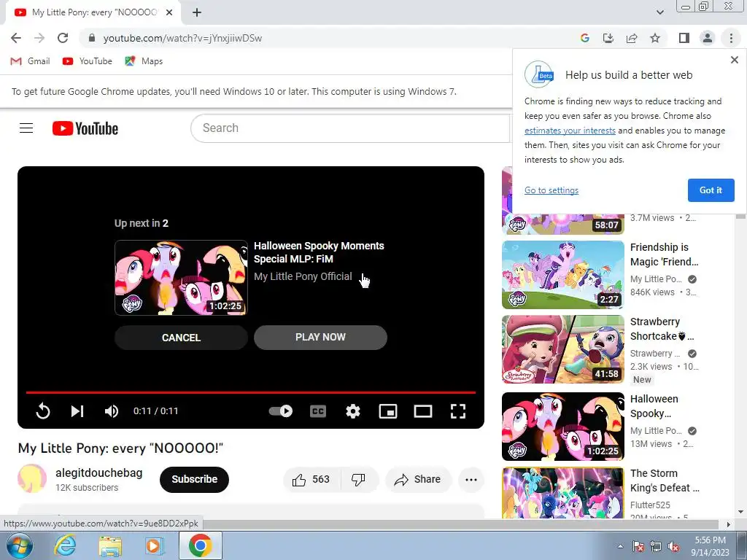The image size is (747, 560).
Task: Mute the video volume
Action: pos(112,411)
